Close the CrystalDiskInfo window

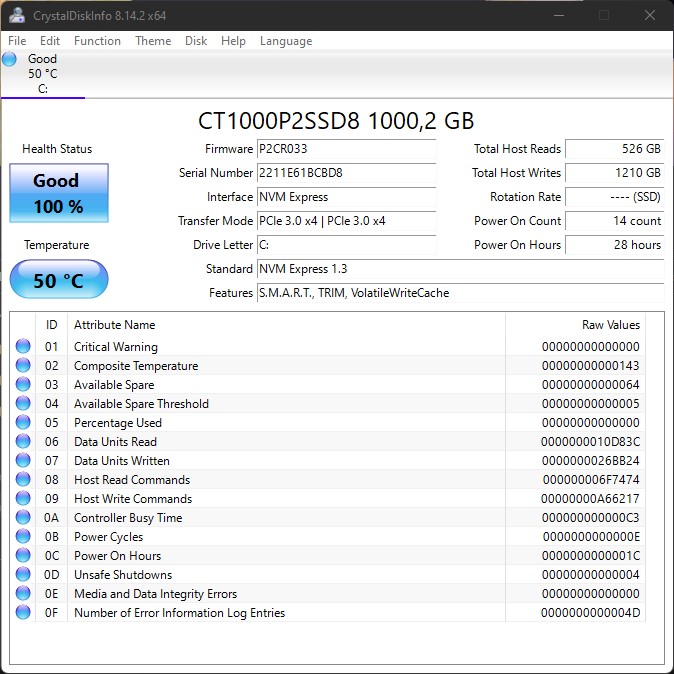(x=649, y=15)
